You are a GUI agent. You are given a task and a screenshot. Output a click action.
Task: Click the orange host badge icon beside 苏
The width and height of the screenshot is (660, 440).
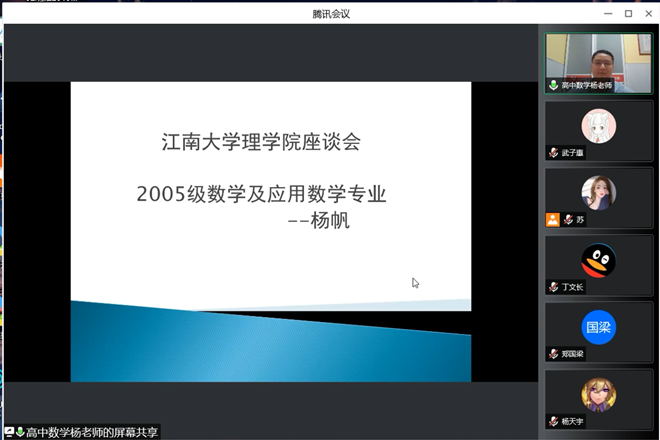click(x=552, y=220)
